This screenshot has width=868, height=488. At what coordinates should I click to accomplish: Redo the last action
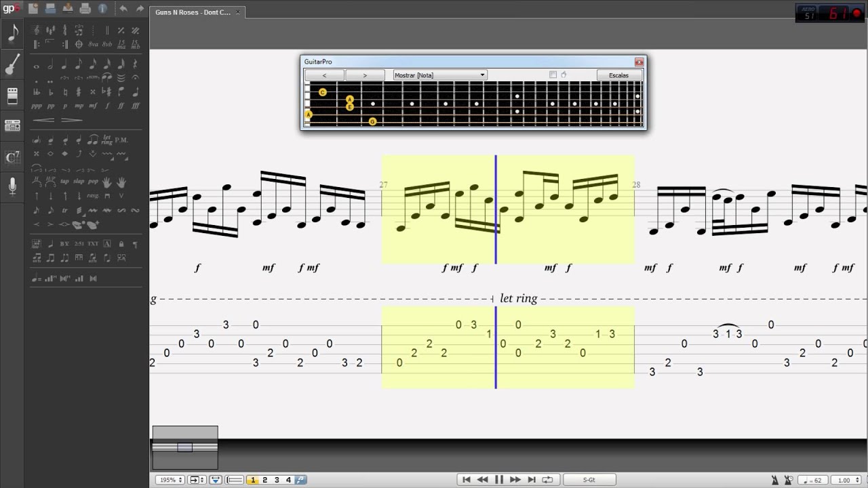pyautogui.click(x=140, y=9)
